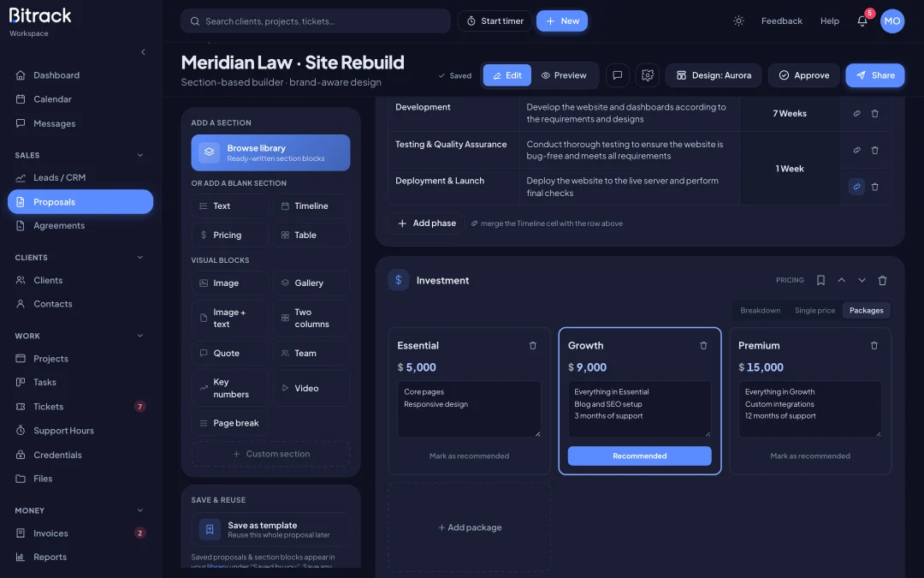Go to Tickets in the sidebar
The width and height of the screenshot is (924, 578).
tap(80, 407)
